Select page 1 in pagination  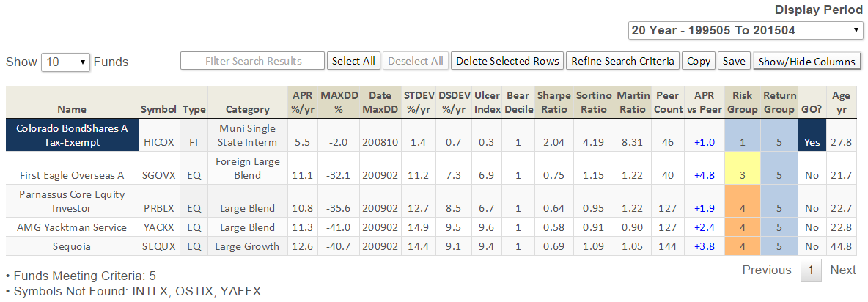[x=811, y=270]
